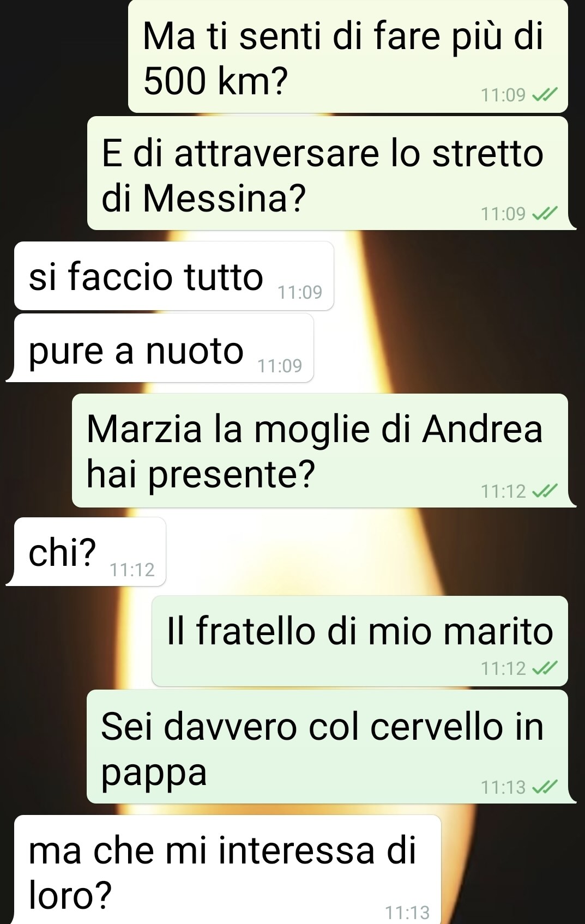Tap the 11:13 timestamp on 'cervello in pappa' bubble

pos(504,787)
